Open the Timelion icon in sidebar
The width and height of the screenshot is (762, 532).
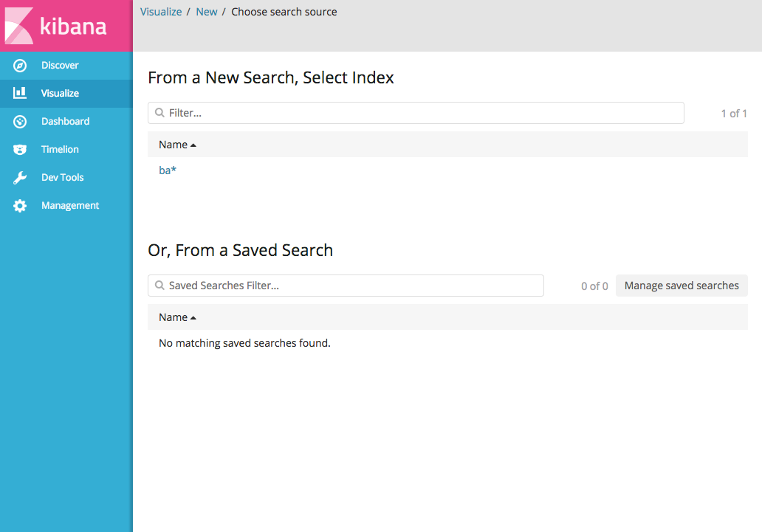click(19, 149)
